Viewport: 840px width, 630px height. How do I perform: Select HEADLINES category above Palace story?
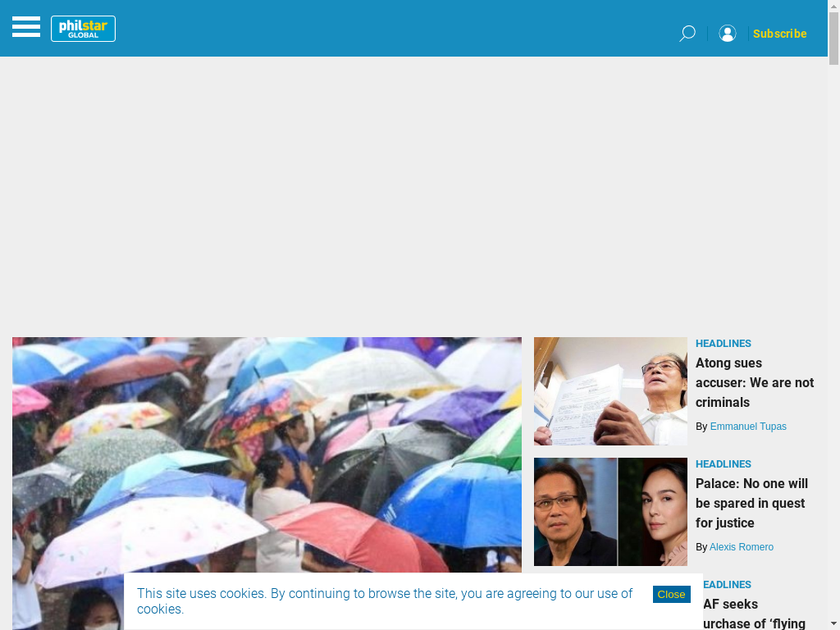pyautogui.click(x=724, y=464)
